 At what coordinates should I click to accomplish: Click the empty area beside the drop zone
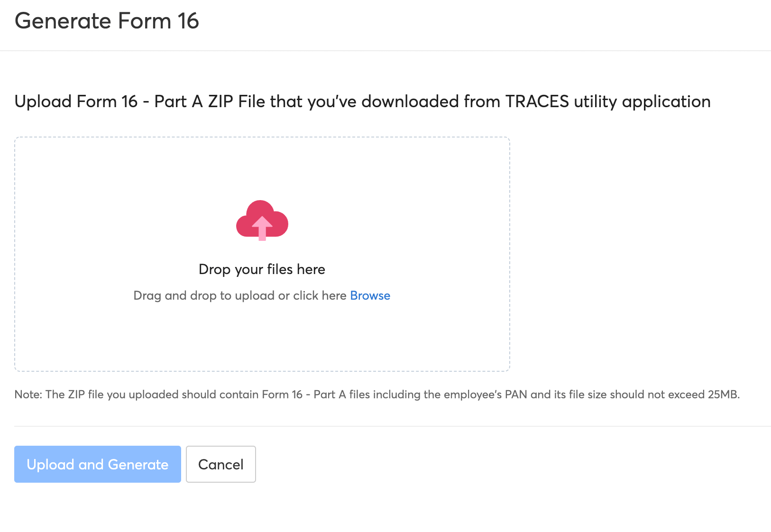(x=640, y=254)
